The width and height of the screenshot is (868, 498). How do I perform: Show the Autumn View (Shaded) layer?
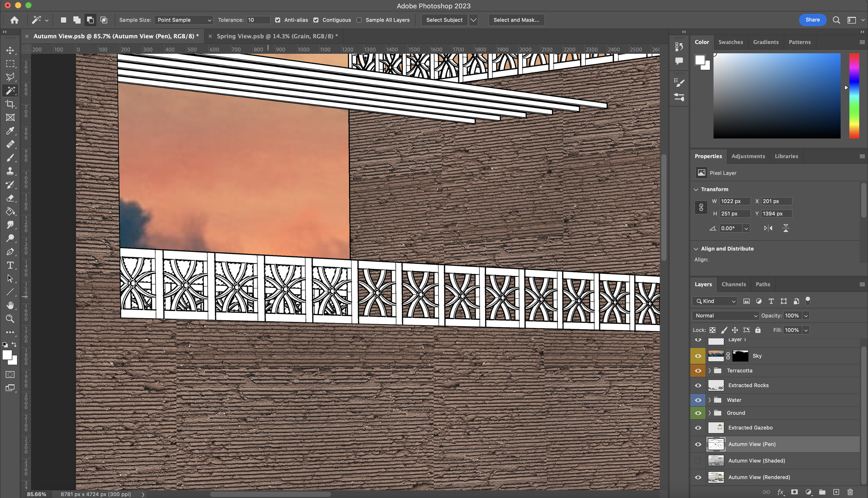coord(698,461)
